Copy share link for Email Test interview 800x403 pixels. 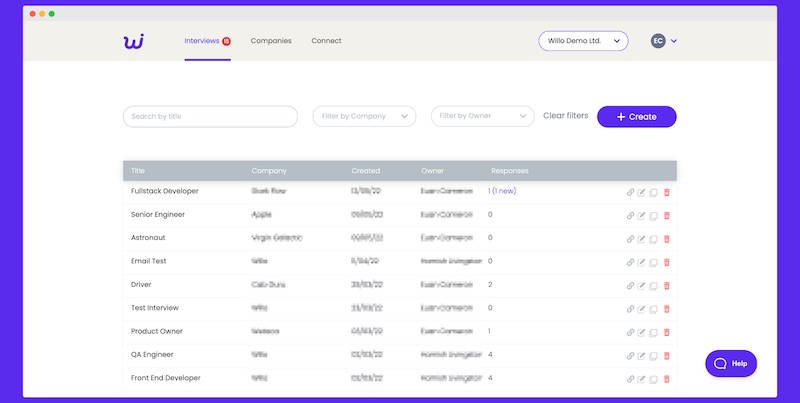tap(630, 263)
